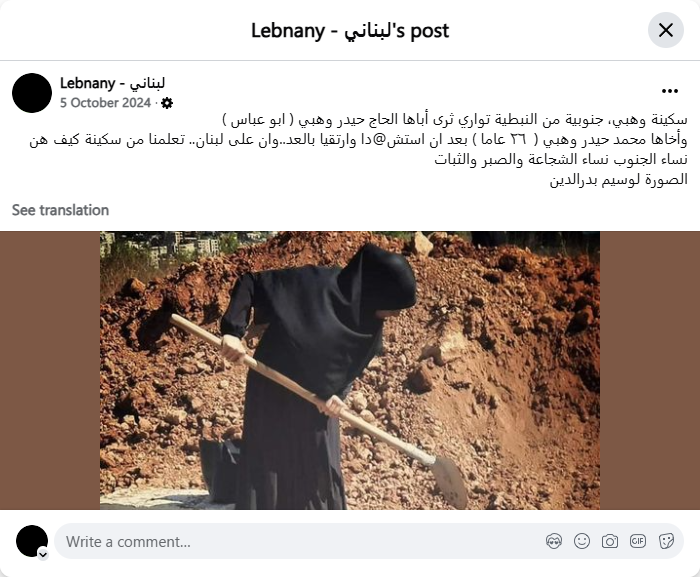Click the brown margin left of photo
The width and height of the screenshot is (700, 577).
pos(50,370)
